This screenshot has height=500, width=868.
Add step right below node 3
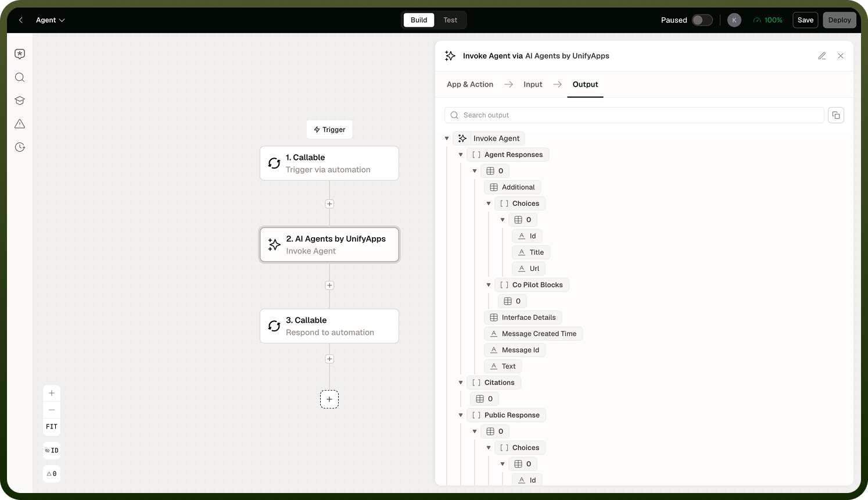tap(329, 359)
